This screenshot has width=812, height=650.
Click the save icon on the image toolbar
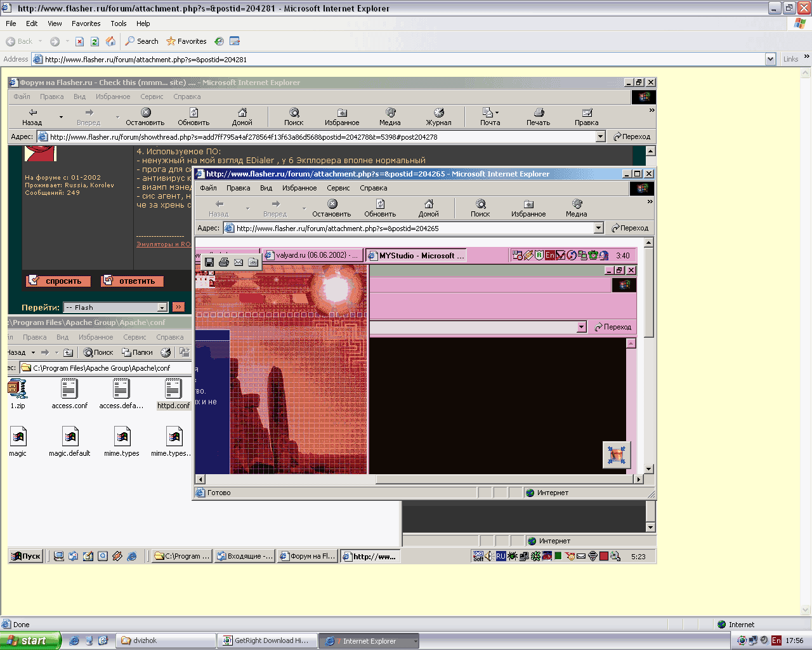click(x=209, y=262)
